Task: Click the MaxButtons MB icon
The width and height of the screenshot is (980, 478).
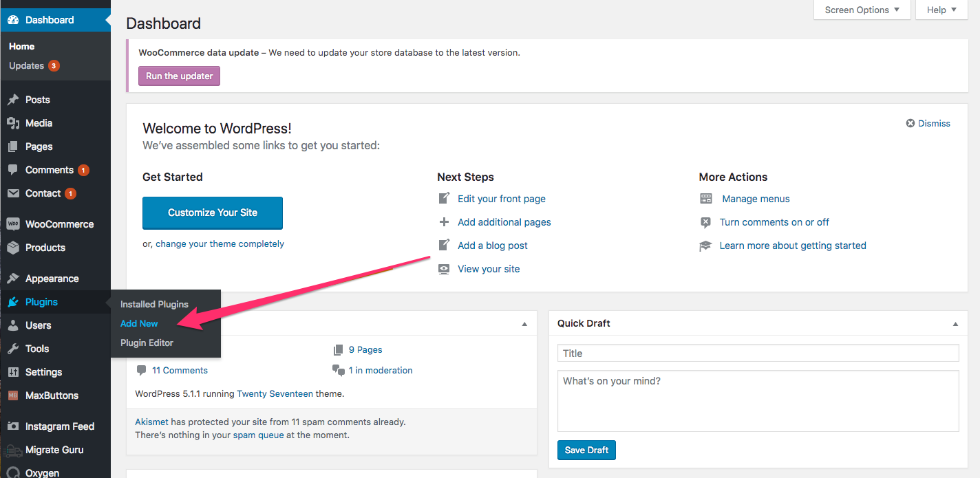Action: (x=13, y=395)
